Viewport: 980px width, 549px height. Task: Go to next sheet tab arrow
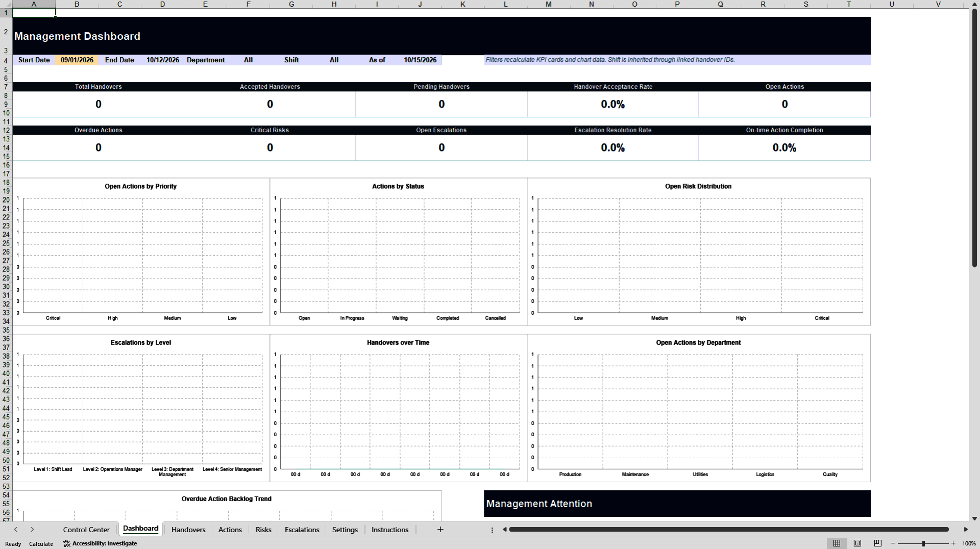click(x=32, y=530)
